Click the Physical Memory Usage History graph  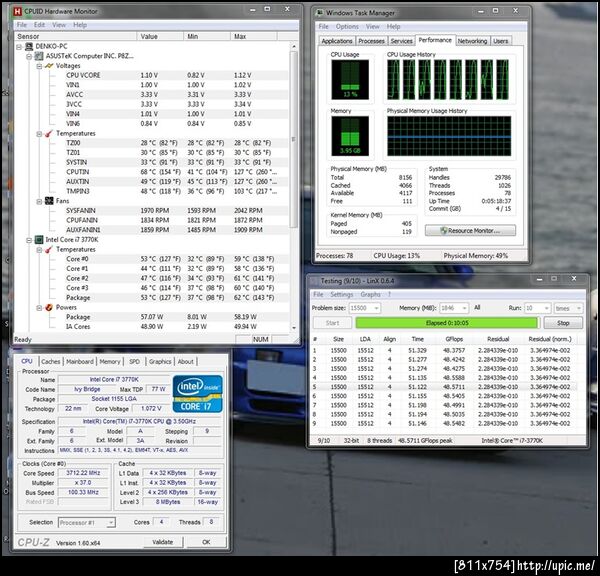tap(449, 136)
